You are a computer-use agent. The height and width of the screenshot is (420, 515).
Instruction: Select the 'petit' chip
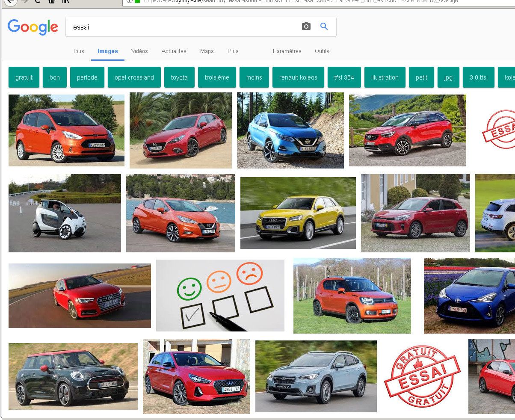point(421,77)
